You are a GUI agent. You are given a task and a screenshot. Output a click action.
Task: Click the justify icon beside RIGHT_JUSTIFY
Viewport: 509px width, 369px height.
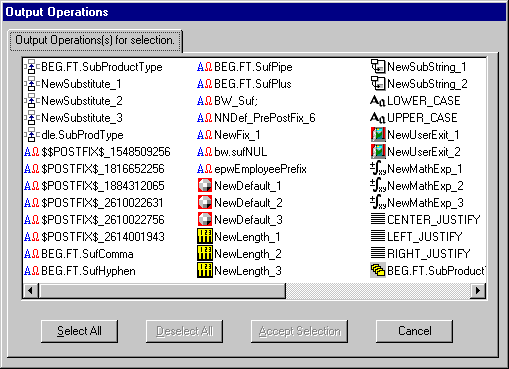pyautogui.click(x=378, y=253)
